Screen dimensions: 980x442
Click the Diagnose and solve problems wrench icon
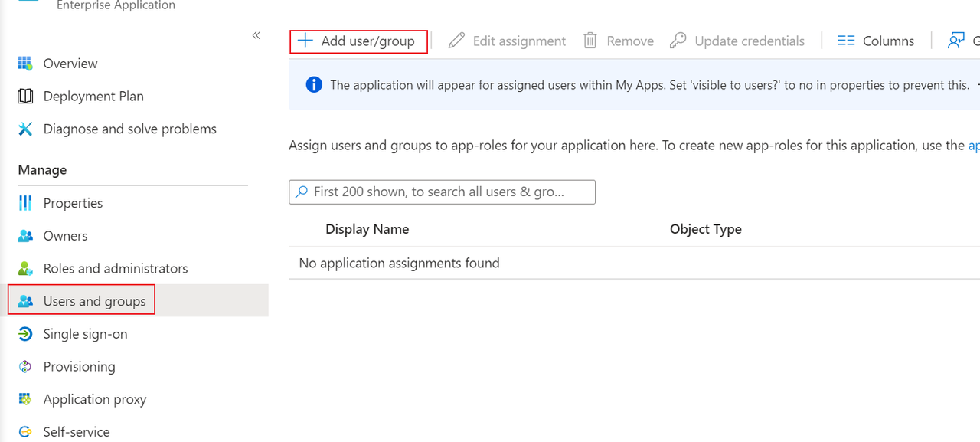point(25,129)
